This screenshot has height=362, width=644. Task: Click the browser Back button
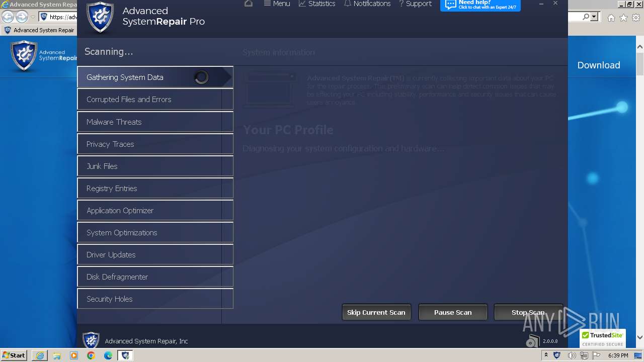point(8,17)
